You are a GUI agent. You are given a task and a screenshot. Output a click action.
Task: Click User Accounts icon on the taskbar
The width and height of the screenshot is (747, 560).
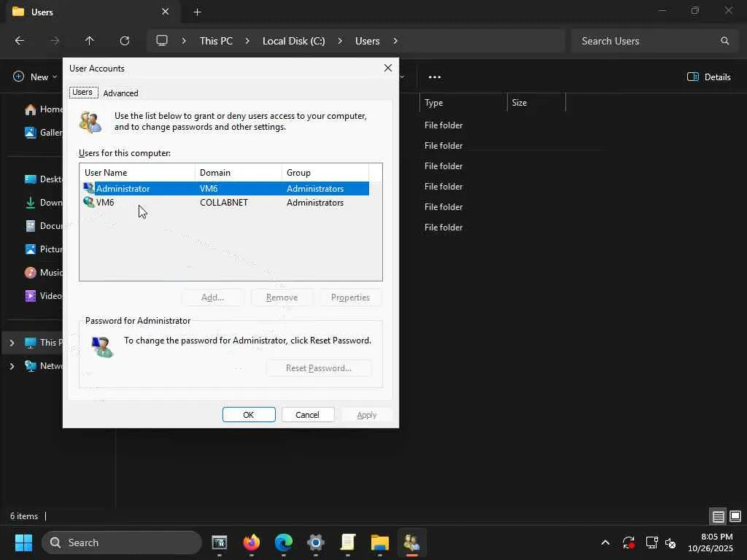[x=411, y=542]
